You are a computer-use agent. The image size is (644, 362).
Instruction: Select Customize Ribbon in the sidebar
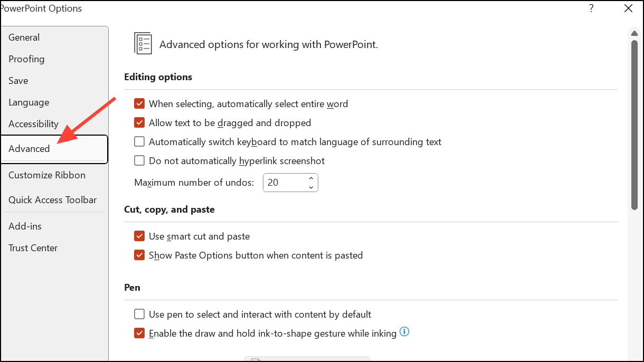tap(47, 175)
